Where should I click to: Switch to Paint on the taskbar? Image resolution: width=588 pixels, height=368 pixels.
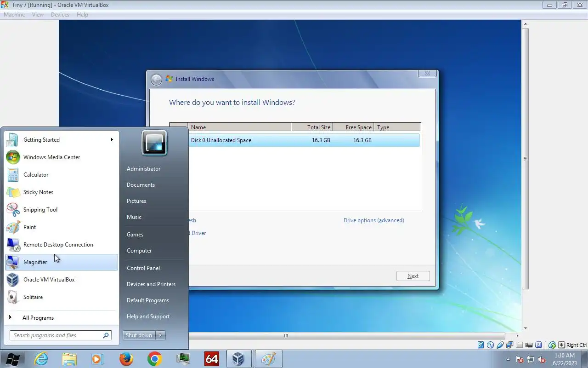point(269,359)
